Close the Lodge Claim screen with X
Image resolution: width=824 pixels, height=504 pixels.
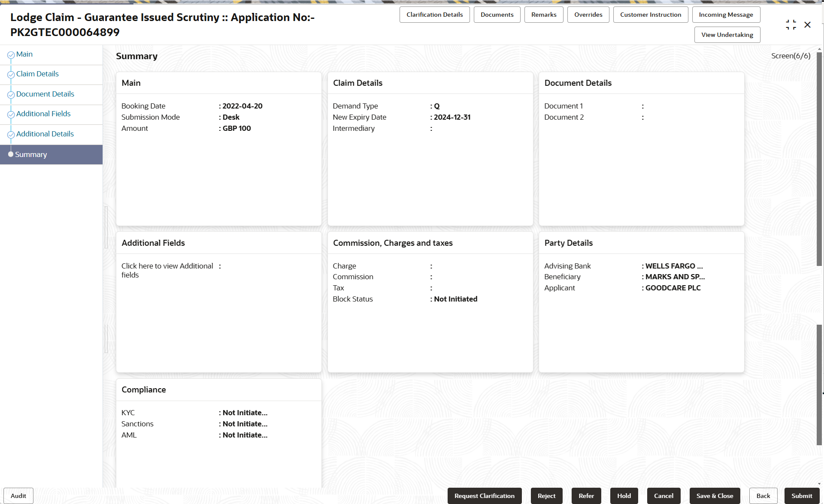coord(807,25)
